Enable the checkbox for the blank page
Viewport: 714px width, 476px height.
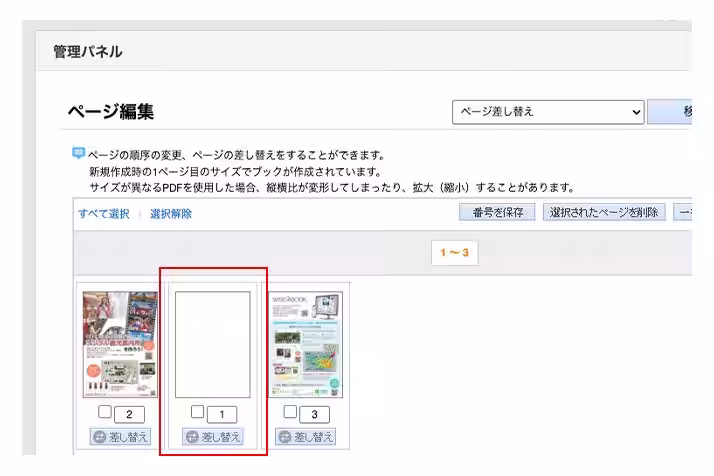coord(197,412)
